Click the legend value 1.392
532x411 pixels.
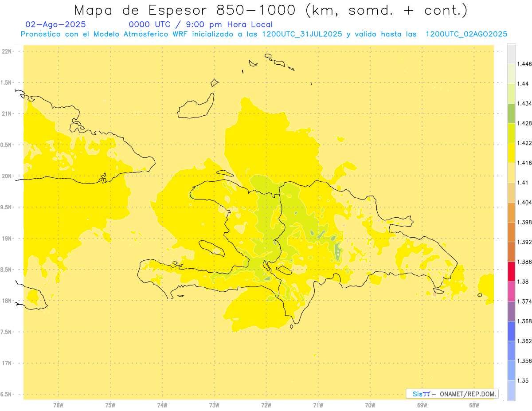pos(524,242)
